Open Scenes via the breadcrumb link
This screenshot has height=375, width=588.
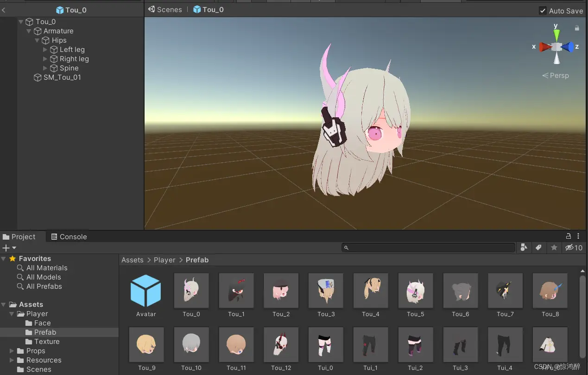click(169, 9)
